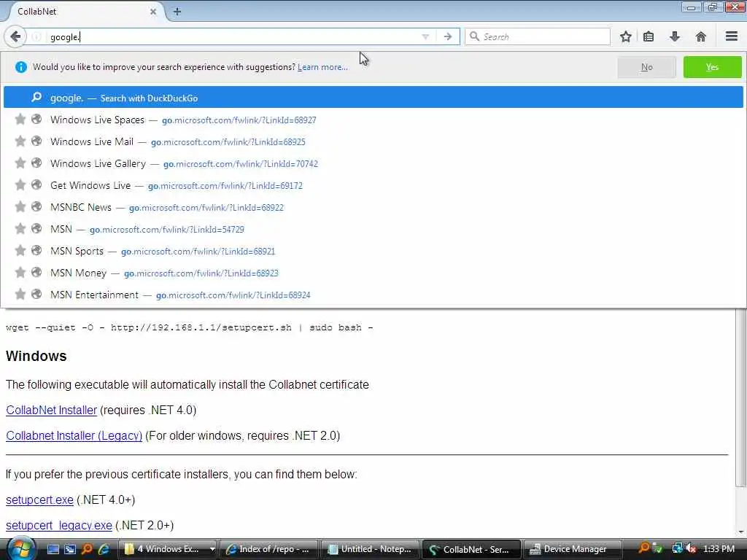Click the MSN Sports suggestion
Image resolution: width=747 pixels, height=560 pixels.
(x=373, y=251)
